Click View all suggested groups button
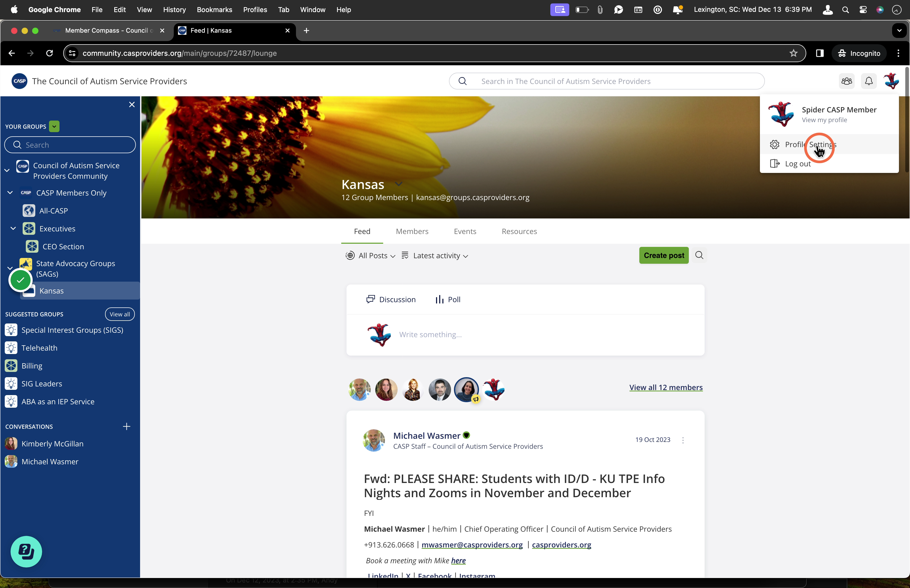 coord(120,314)
